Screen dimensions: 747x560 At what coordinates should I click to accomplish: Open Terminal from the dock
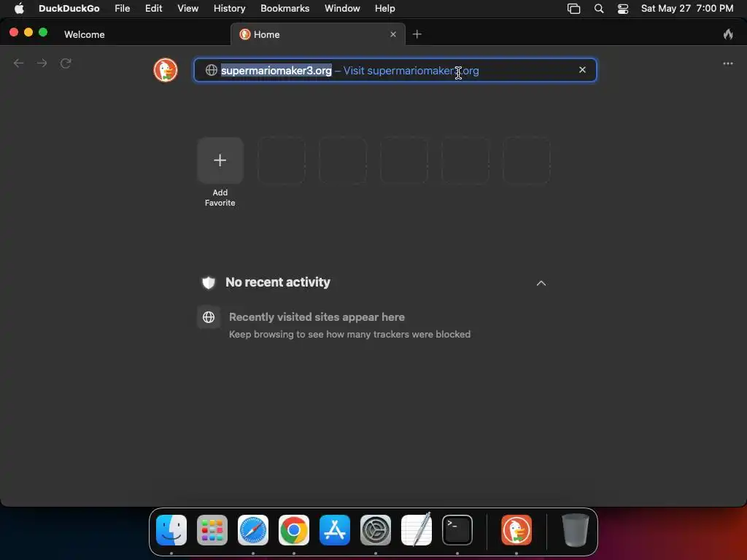[457, 530]
